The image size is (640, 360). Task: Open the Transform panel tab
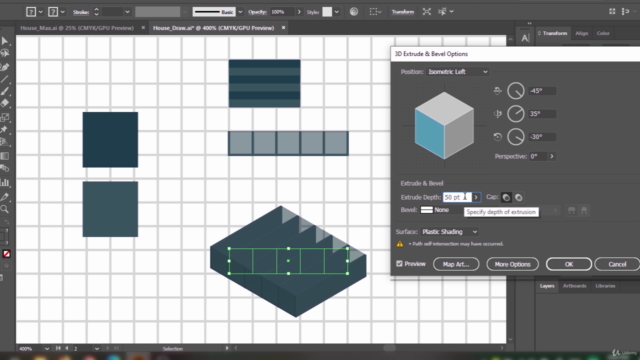point(555,33)
